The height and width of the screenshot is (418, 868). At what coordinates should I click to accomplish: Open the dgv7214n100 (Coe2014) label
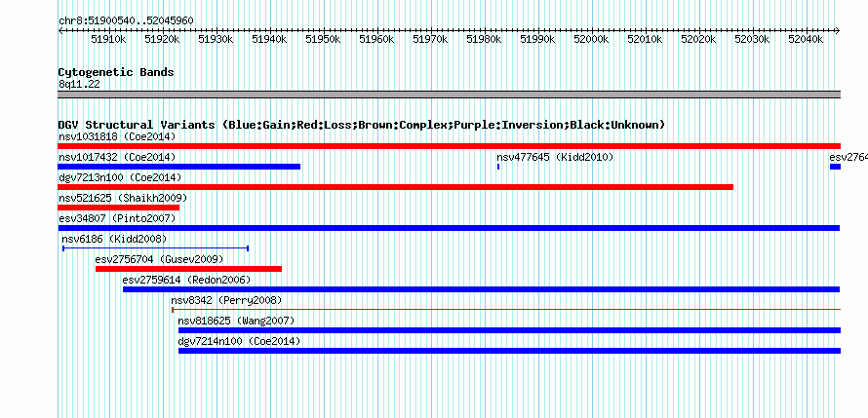tap(239, 341)
